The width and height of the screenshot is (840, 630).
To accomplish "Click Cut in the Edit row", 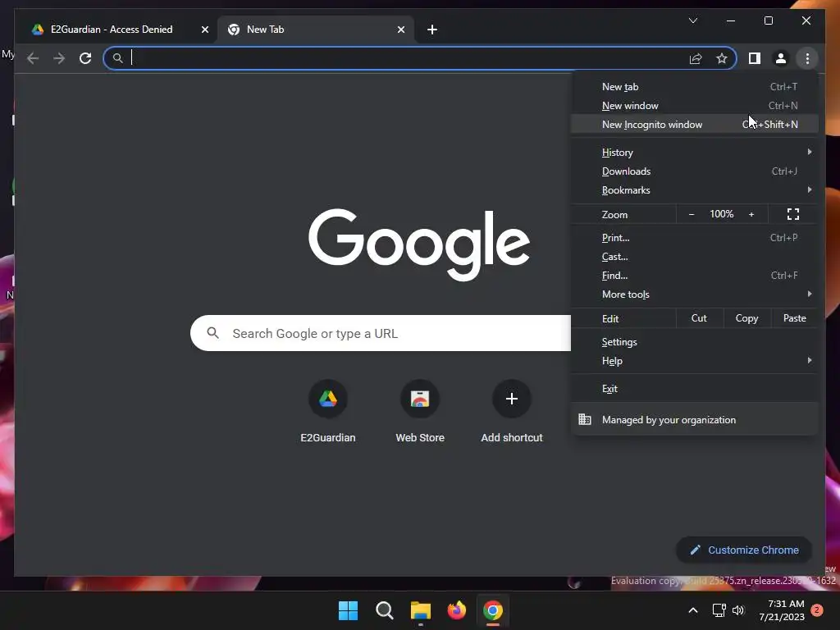I will tap(699, 318).
